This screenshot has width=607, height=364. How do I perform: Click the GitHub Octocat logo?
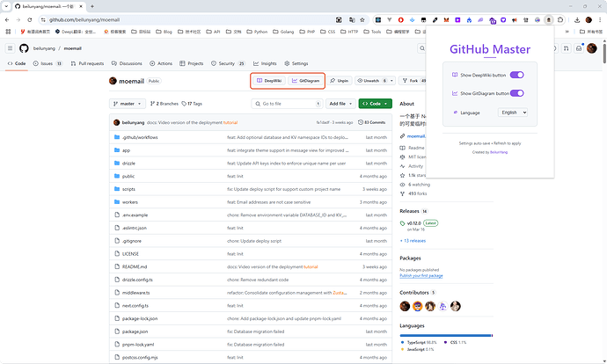pyautogui.click(x=24, y=48)
